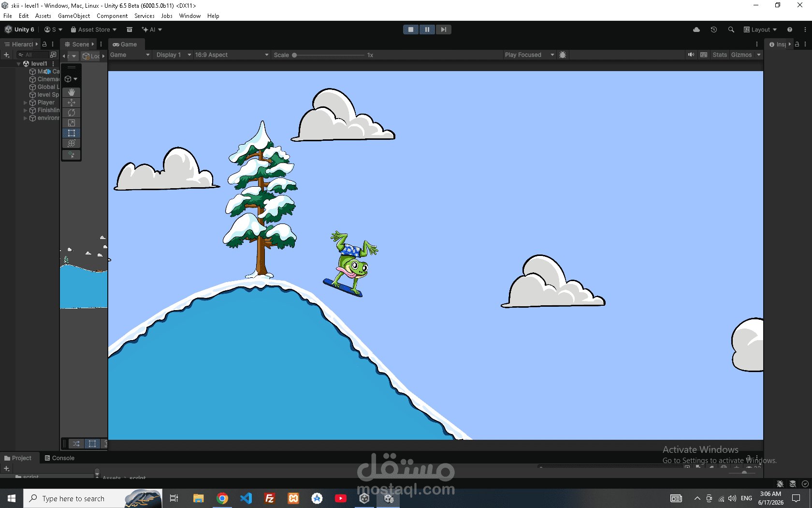Viewport: 812px width, 508px height.
Task: Open Undo History icon
Action: (x=714, y=30)
